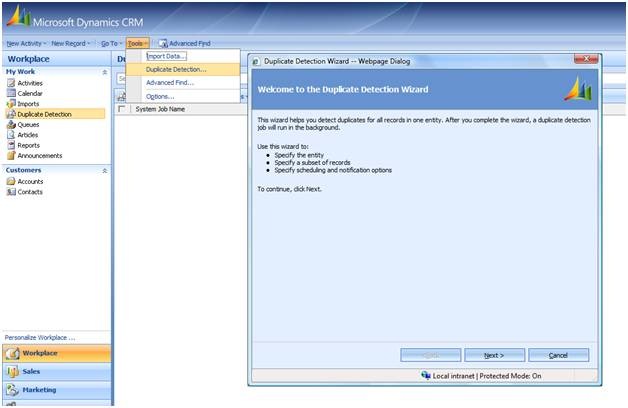
Task: Open Calendar in My Work
Action: pos(30,93)
